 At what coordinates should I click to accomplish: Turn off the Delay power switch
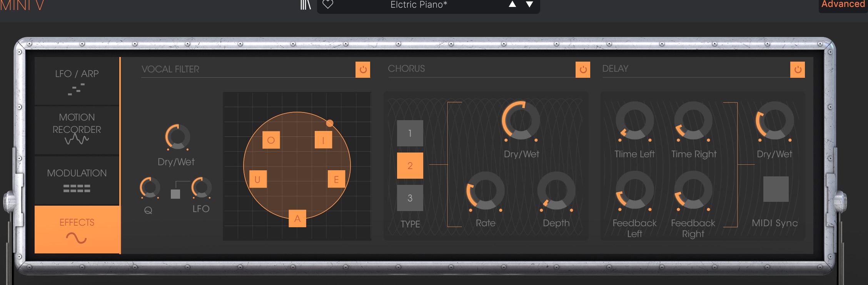pos(798,70)
